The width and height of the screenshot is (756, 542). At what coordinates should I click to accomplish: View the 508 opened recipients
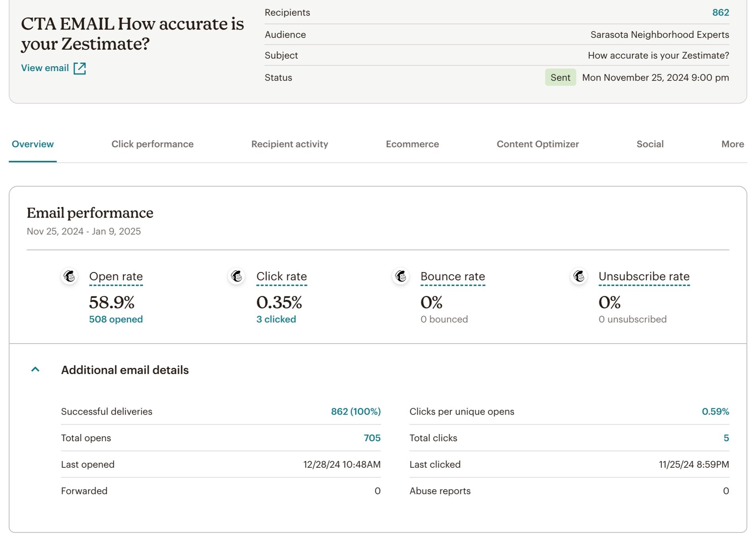coord(116,319)
